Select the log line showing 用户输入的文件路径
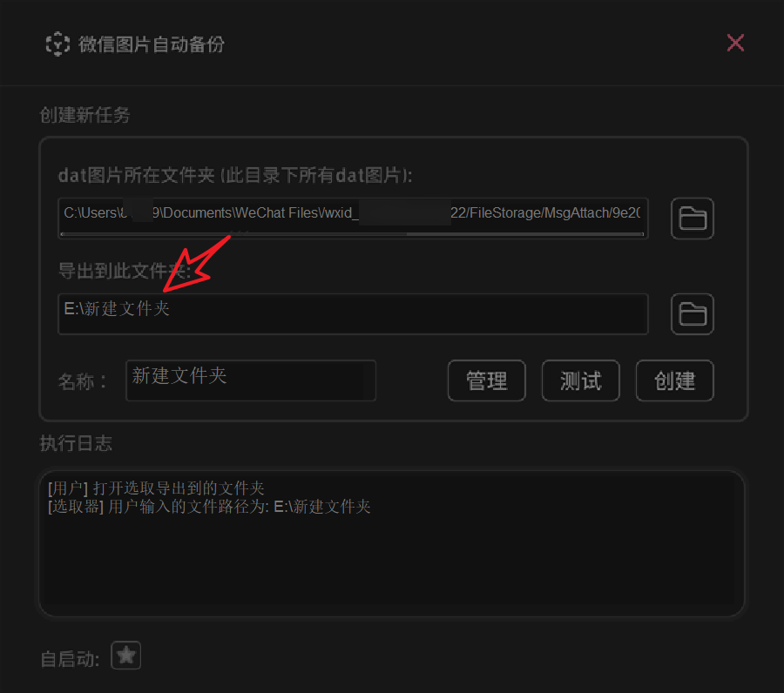 (x=209, y=507)
